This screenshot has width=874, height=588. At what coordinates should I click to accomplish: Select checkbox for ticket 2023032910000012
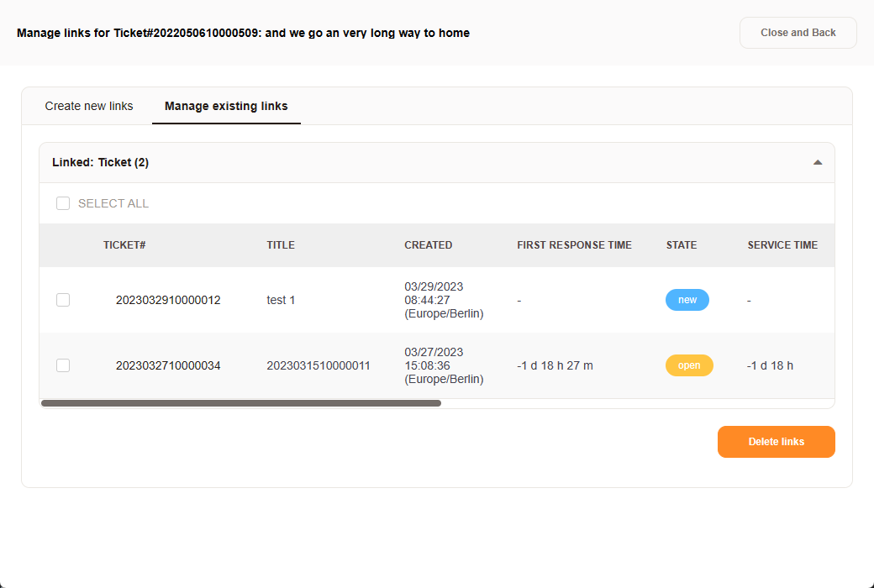coord(63,300)
